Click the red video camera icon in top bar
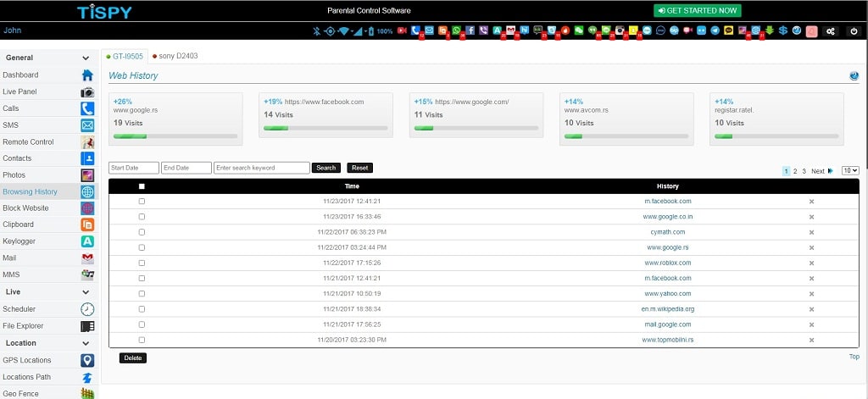 click(x=402, y=30)
